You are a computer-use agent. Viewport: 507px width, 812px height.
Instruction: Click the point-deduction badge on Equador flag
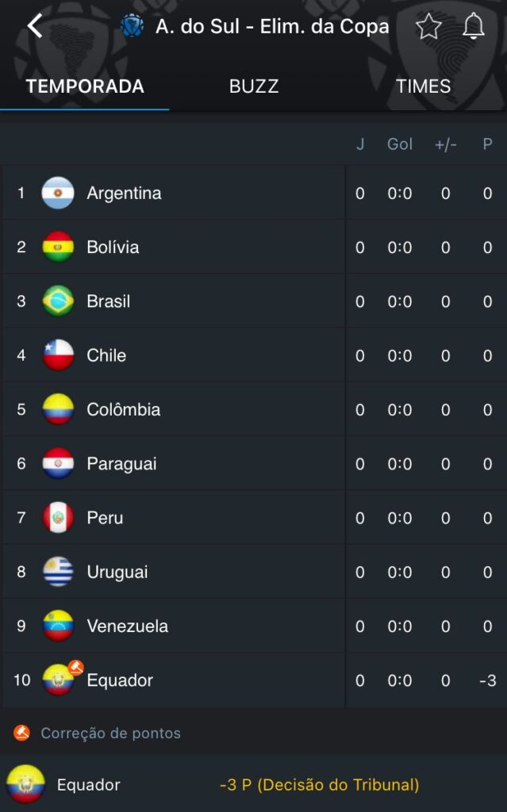pos(75,668)
